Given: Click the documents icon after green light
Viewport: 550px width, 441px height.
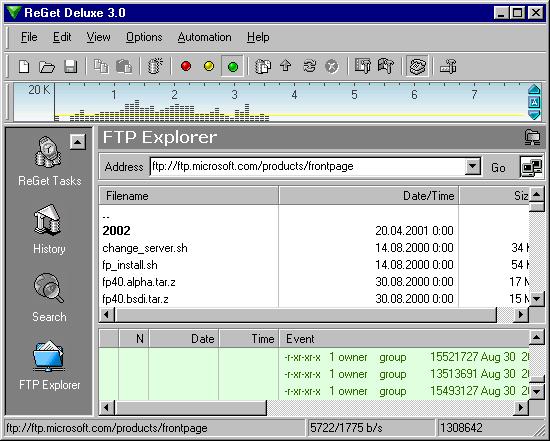Looking at the screenshot, I should pos(263,66).
